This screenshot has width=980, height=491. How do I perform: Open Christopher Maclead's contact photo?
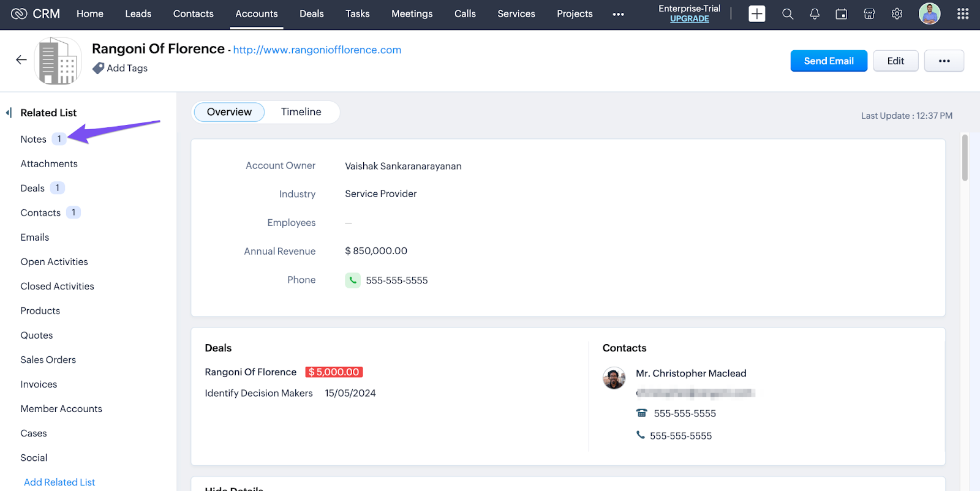[x=614, y=378]
